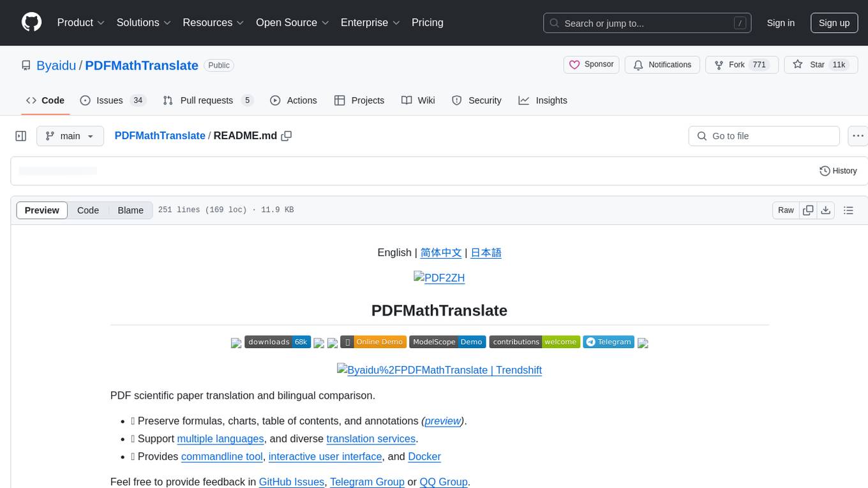Select the Code view
The image size is (868, 488).
click(x=88, y=210)
